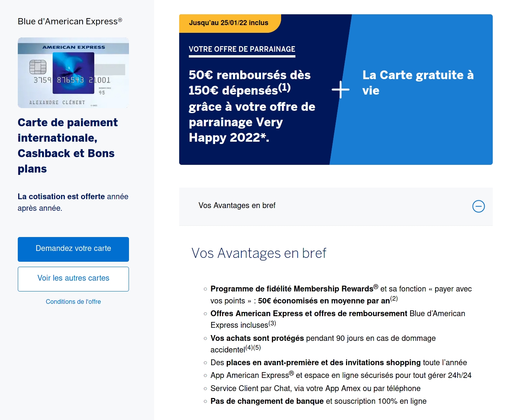Click footnote (3) after Express incluses

[272, 323]
